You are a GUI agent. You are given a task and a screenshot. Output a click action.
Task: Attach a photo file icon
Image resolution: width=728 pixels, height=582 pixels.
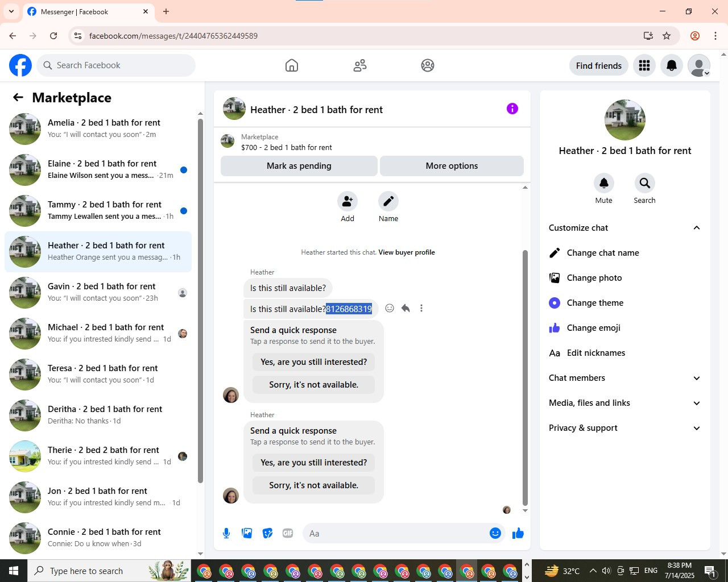[x=247, y=533]
